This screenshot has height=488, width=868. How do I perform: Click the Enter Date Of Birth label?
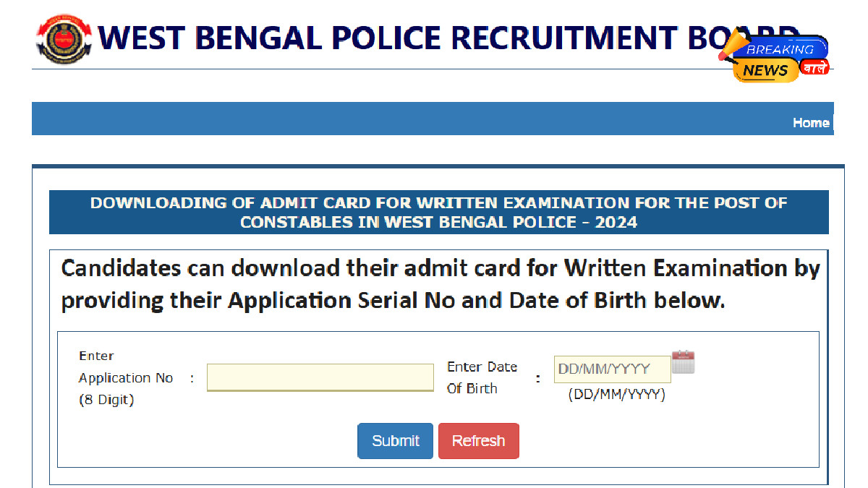pos(482,377)
